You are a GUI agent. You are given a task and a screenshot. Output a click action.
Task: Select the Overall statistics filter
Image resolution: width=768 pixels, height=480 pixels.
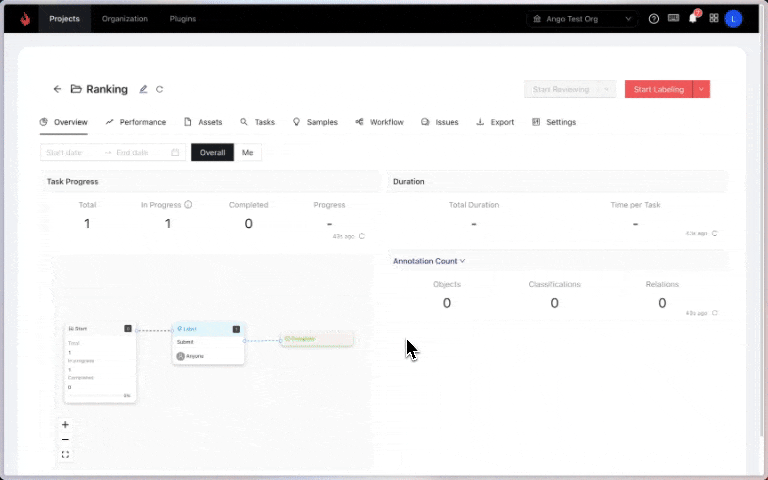point(212,153)
